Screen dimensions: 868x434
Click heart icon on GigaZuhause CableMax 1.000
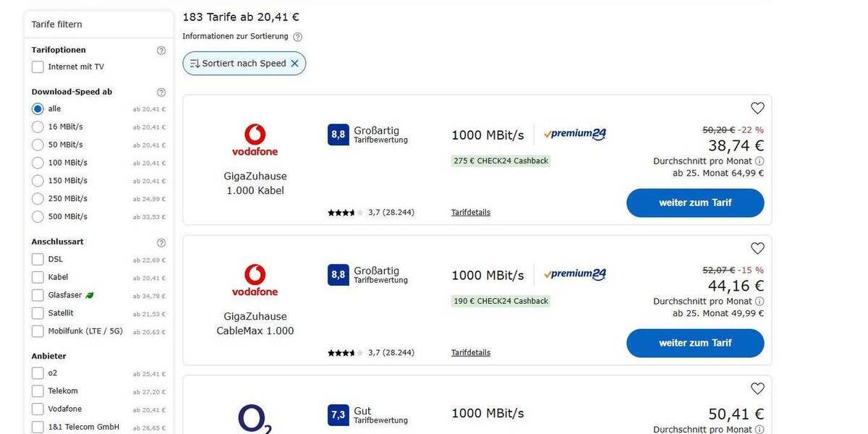tap(757, 249)
